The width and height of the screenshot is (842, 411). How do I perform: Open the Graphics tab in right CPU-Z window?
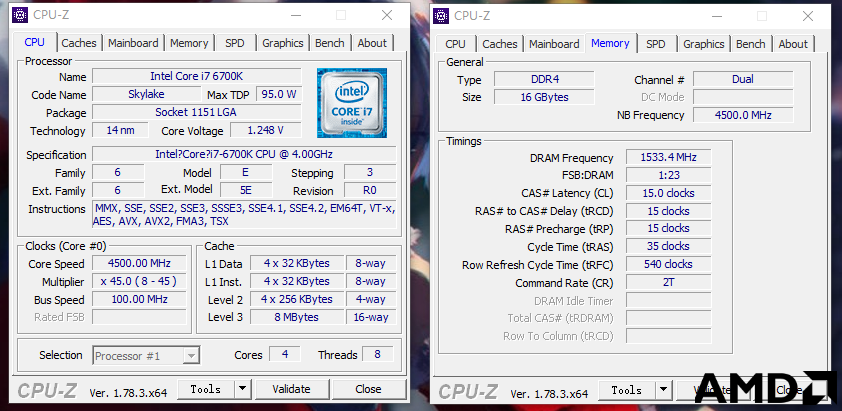tap(704, 44)
